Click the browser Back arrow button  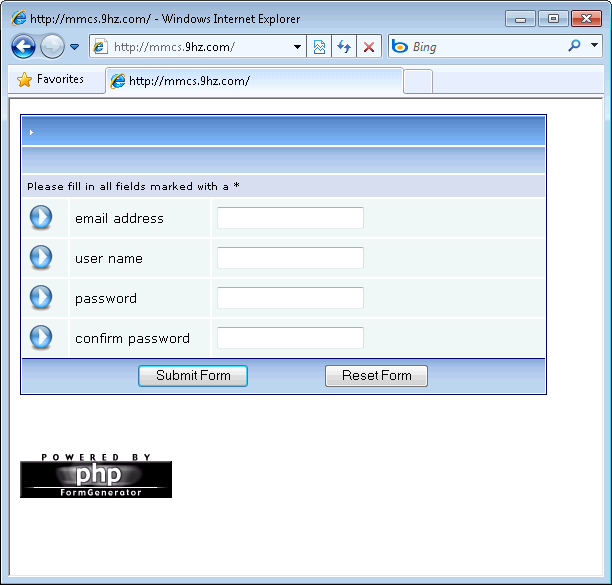pos(23,47)
